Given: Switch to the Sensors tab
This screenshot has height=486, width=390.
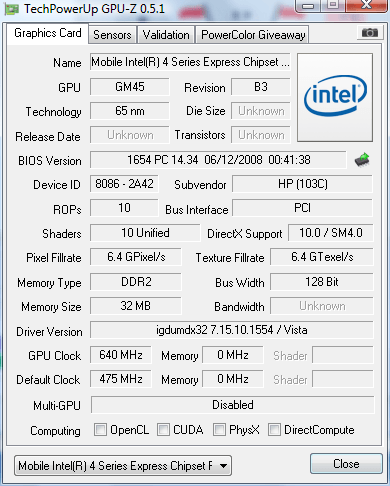Looking at the screenshot, I should coord(112,35).
